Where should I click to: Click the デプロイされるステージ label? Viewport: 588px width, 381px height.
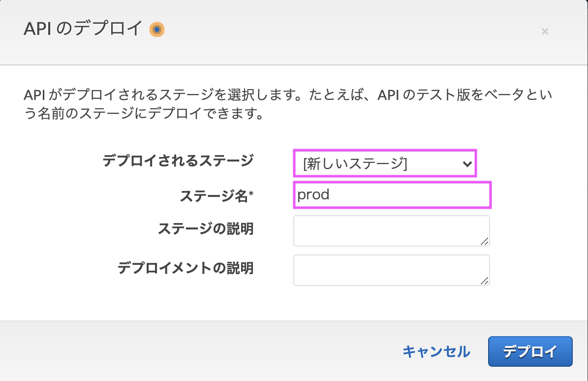pos(178,159)
